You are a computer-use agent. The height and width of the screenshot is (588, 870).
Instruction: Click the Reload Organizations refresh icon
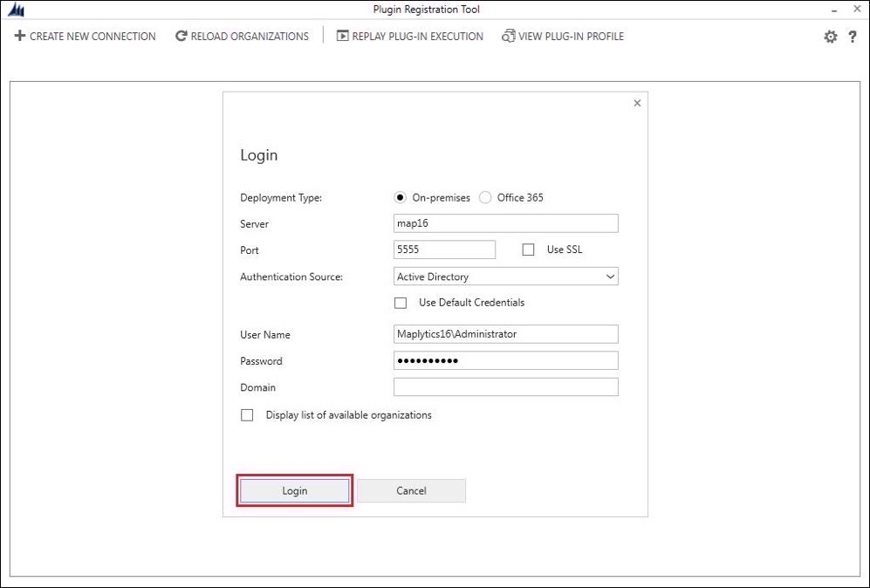click(x=181, y=36)
